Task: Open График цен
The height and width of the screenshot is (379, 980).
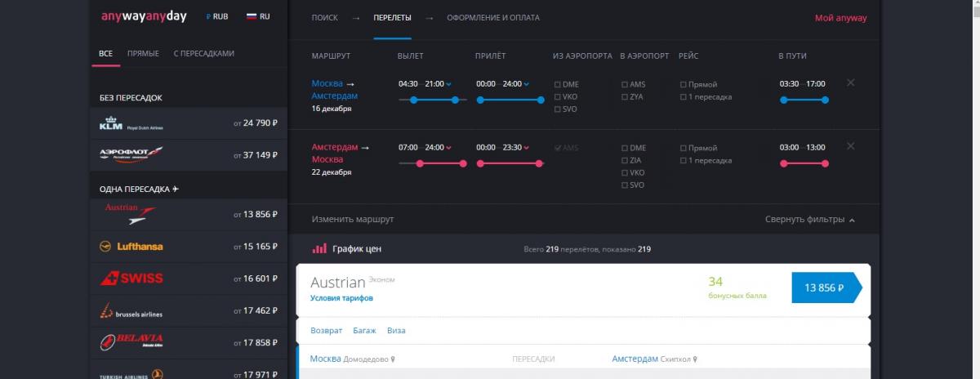Action: [356, 249]
